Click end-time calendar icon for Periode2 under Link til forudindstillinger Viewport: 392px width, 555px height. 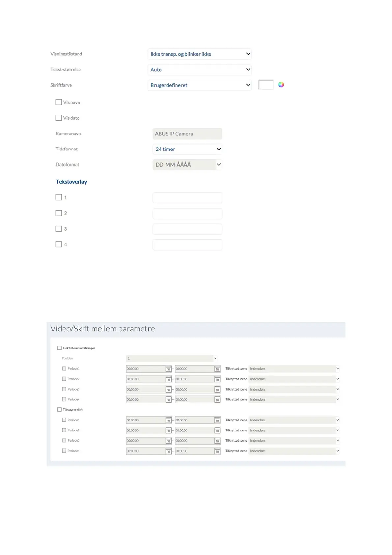[217, 379]
